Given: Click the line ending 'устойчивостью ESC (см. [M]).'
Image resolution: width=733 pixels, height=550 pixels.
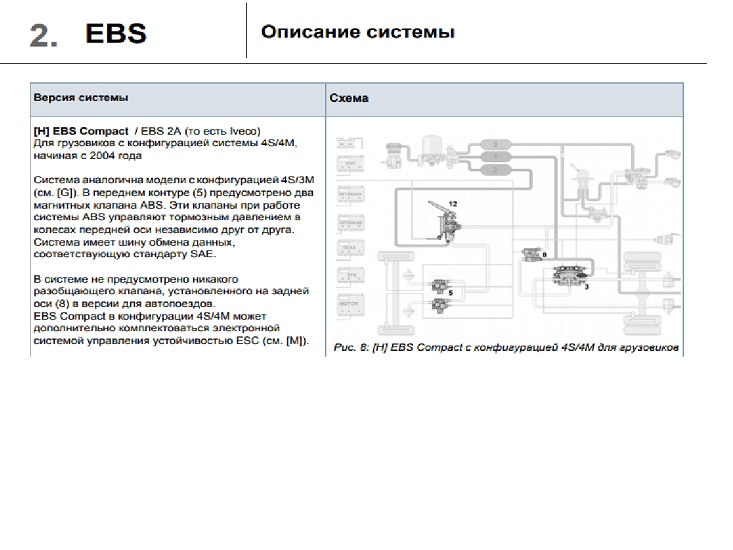Looking at the screenshot, I should coord(172,341).
